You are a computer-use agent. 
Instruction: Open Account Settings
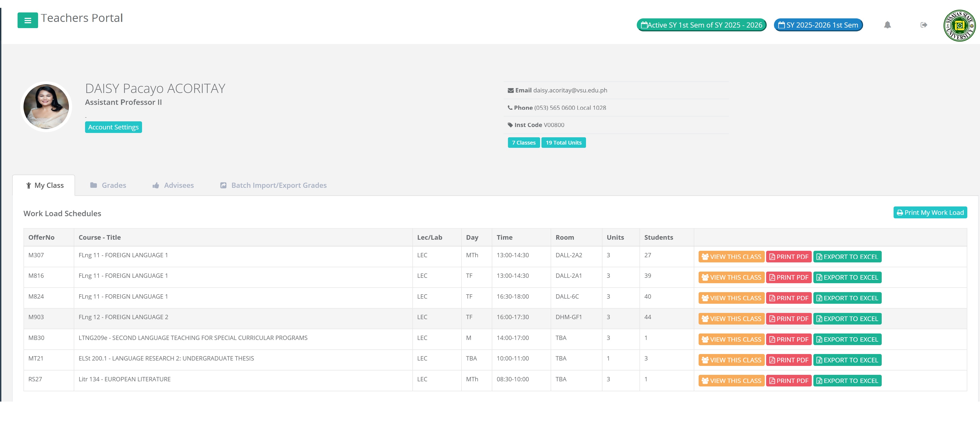tap(113, 127)
